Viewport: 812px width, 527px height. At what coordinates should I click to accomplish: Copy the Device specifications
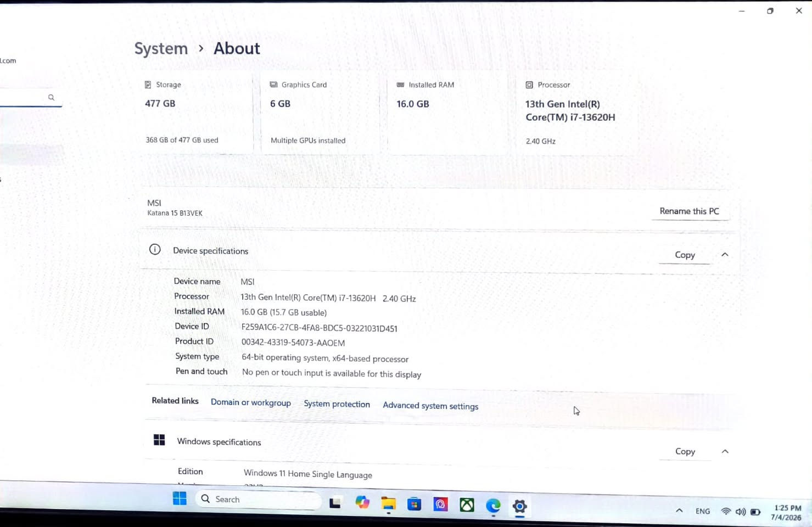click(685, 255)
